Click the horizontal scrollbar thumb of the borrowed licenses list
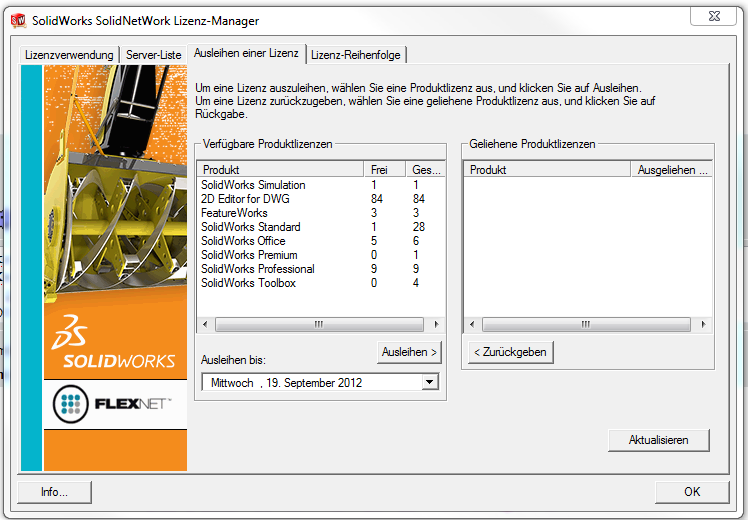The image size is (748, 520). click(586, 324)
